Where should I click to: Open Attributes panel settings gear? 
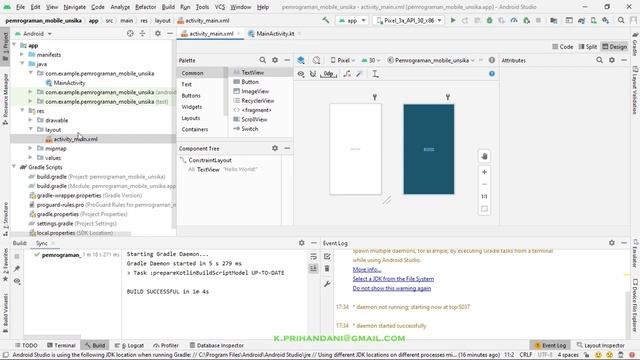pyautogui.click(x=611, y=60)
